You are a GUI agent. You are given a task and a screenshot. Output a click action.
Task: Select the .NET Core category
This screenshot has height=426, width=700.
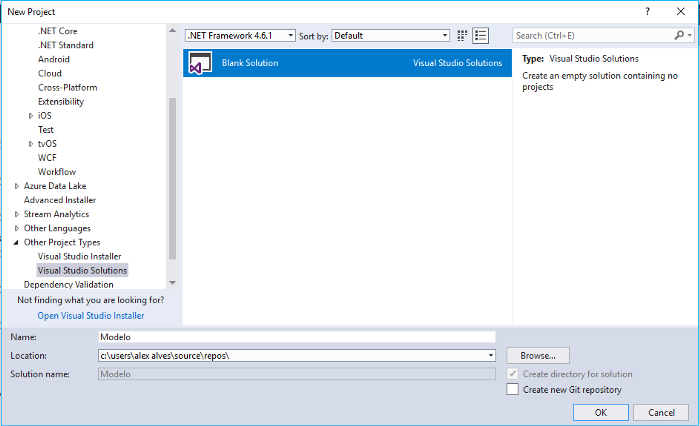click(x=58, y=31)
